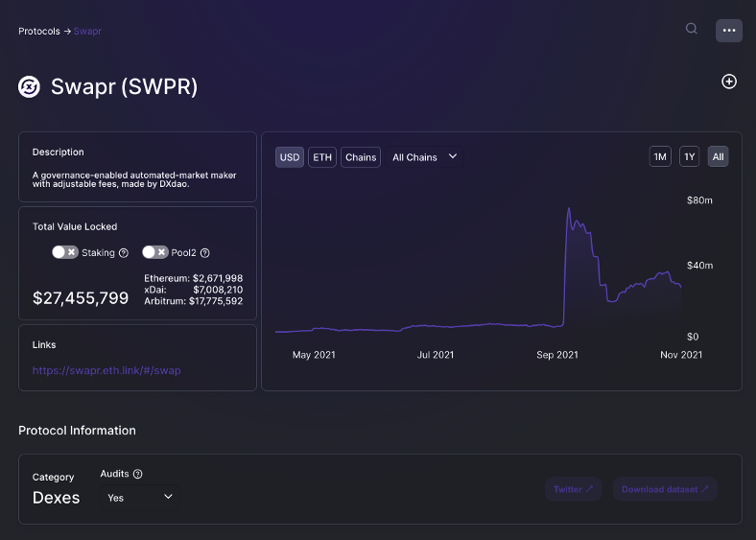Click the Nov 2021 axis label
Screen dimensions: 756x540
(681, 355)
